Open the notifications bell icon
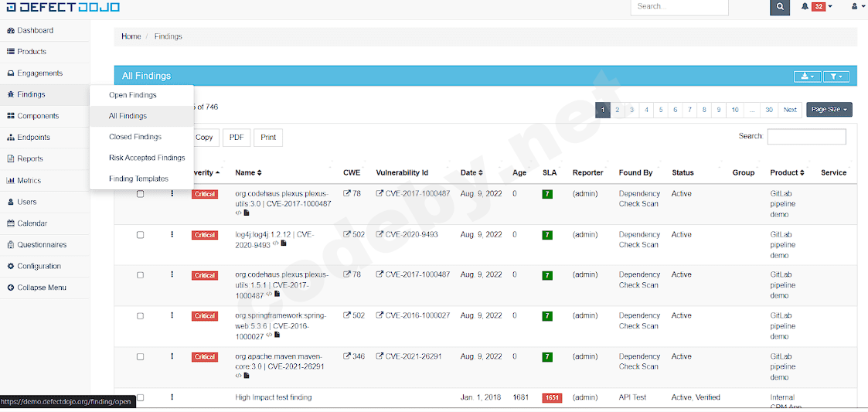 [805, 7]
